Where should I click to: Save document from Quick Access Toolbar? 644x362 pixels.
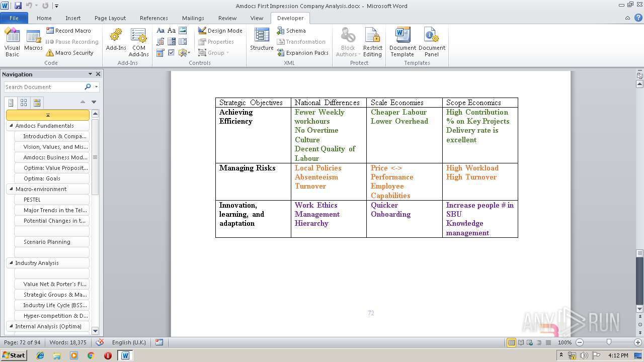(x=18, y=6)
